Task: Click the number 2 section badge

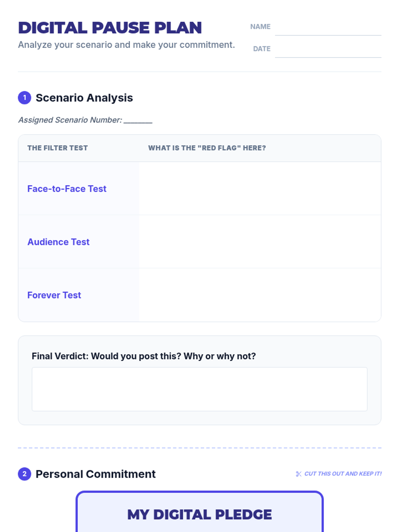Action: [x=24, y=474]
